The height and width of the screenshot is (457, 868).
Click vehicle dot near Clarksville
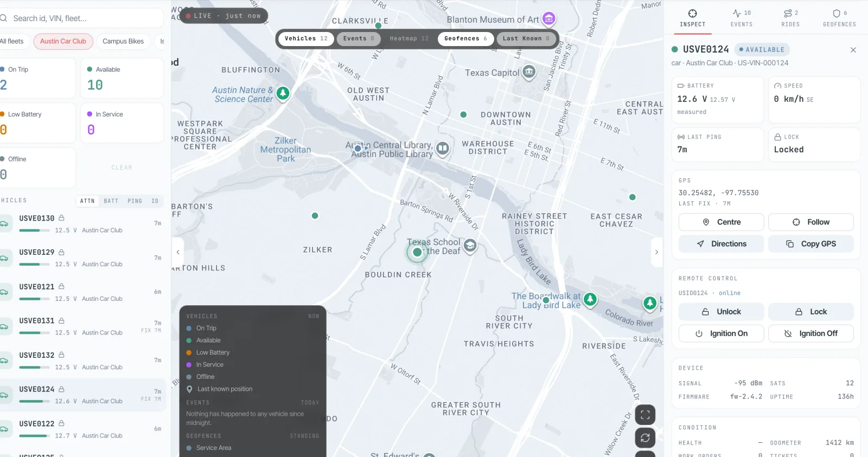tap(378, 25)
